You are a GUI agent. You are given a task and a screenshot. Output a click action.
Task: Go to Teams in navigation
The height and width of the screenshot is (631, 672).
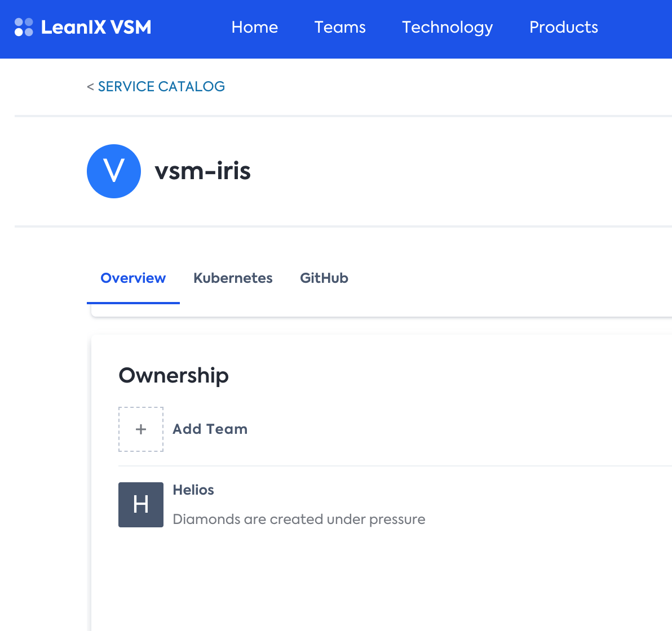tap(340, 28)
